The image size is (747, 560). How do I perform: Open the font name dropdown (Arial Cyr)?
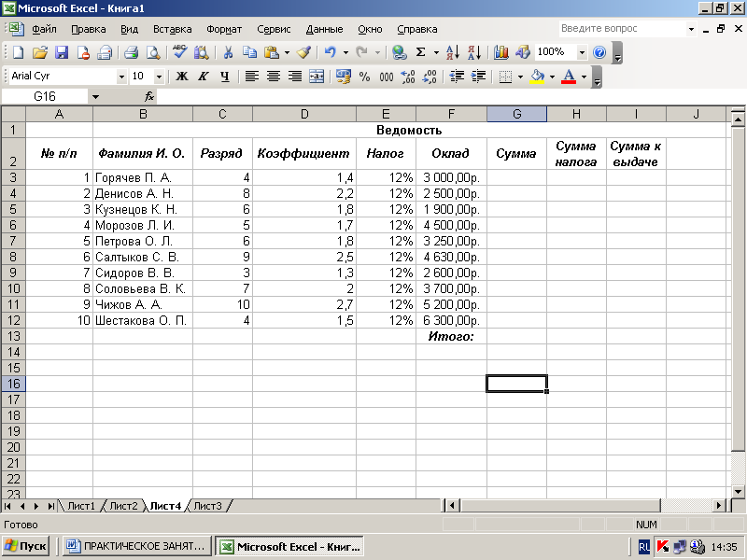122,77
